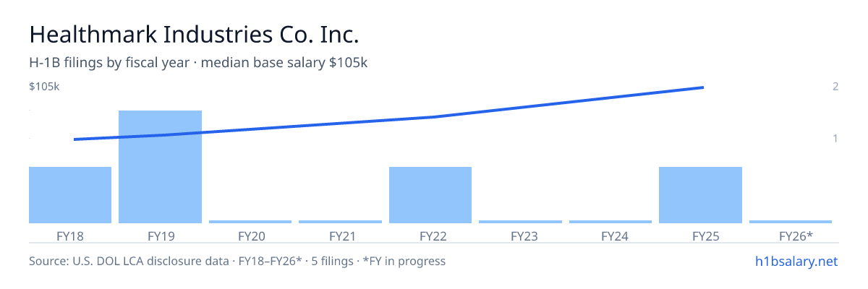Click the right axis value 1
The height and width of the screenshot is (289, 868).
tap(835, 138)
